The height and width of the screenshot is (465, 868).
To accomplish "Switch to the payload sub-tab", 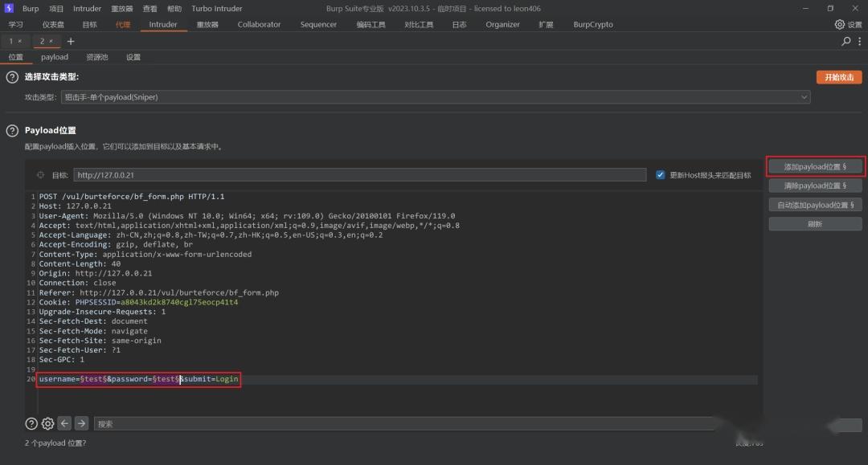I will coord(55,57).
